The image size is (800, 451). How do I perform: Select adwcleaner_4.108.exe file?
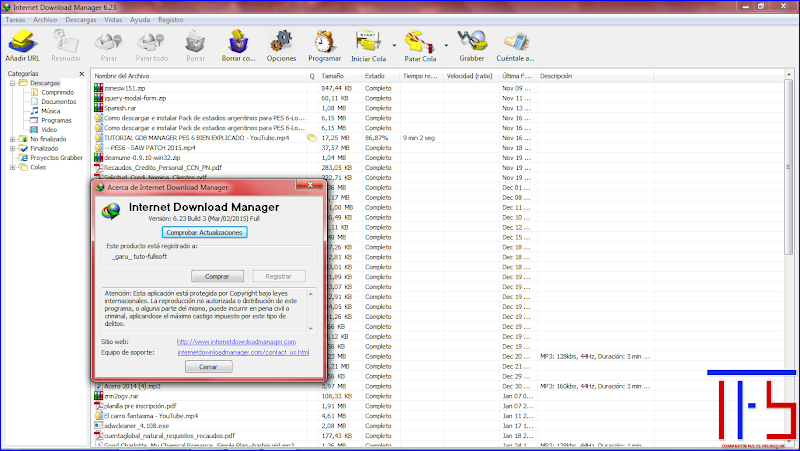click(x=136, y=426)
